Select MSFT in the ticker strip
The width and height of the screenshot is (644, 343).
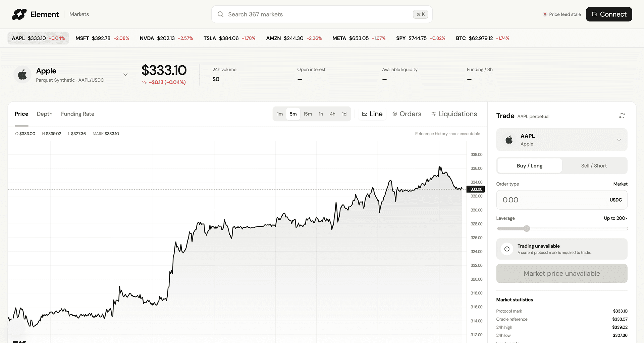102,38
